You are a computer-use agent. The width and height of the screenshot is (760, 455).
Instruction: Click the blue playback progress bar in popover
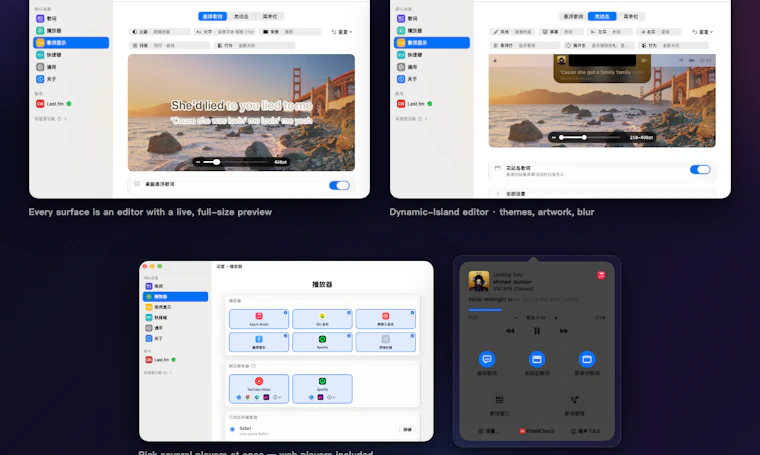click(x=485, y=310)
